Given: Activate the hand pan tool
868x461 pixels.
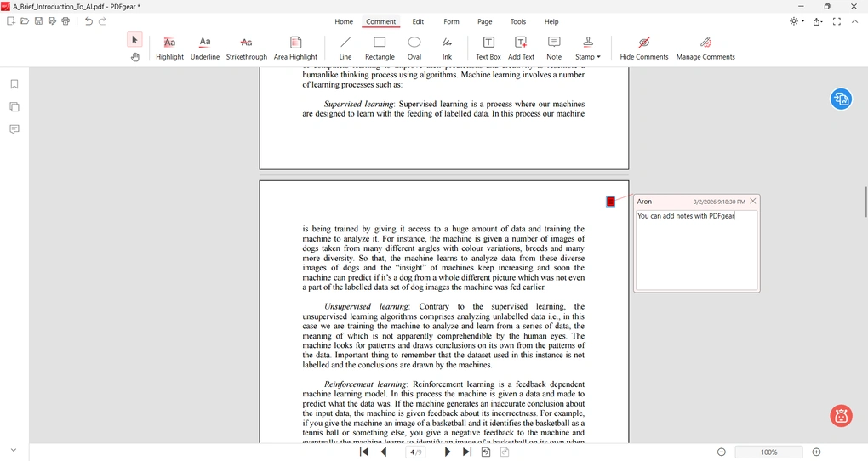Looking at the screenshot, I should (x=135, y=57).
